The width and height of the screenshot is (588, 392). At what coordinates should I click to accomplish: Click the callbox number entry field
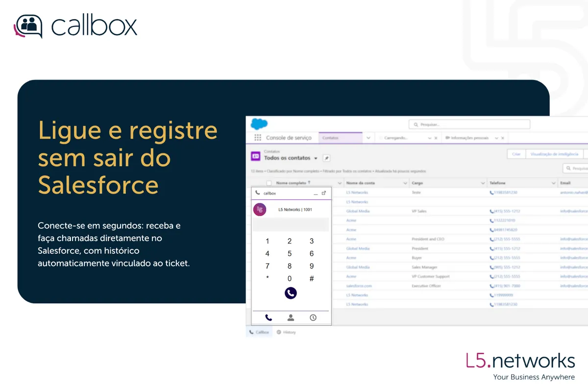click(291, 225)
